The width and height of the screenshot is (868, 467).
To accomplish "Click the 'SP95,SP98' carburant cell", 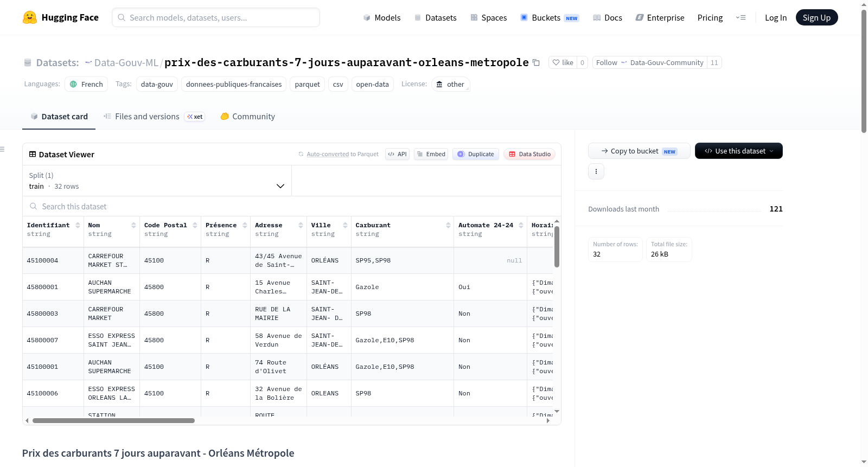I will 402,260.
